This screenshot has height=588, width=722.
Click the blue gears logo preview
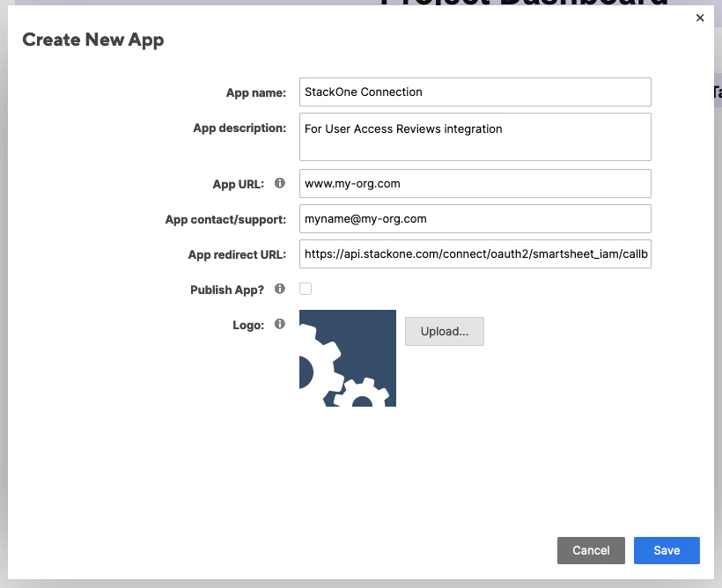click(347, 357)
